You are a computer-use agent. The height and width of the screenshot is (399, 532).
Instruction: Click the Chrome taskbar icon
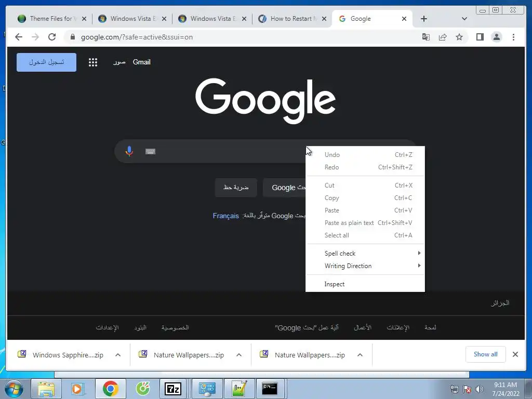[110, 389]
